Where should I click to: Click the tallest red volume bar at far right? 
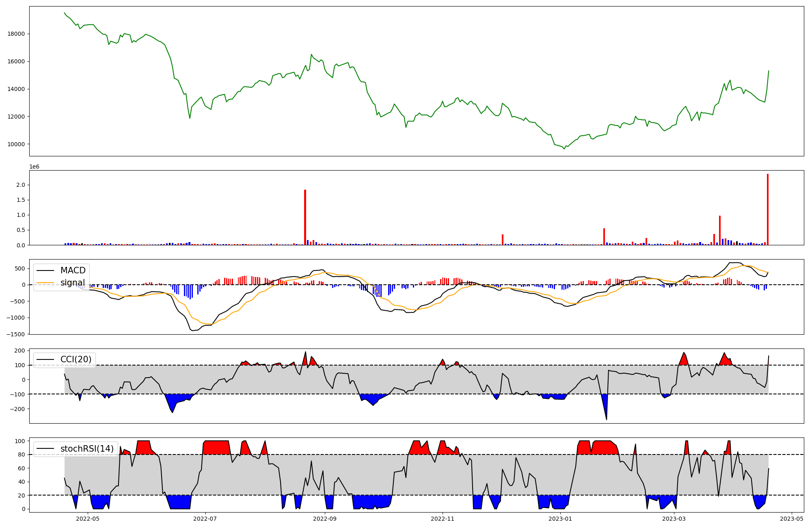click(x=768, y=209)
